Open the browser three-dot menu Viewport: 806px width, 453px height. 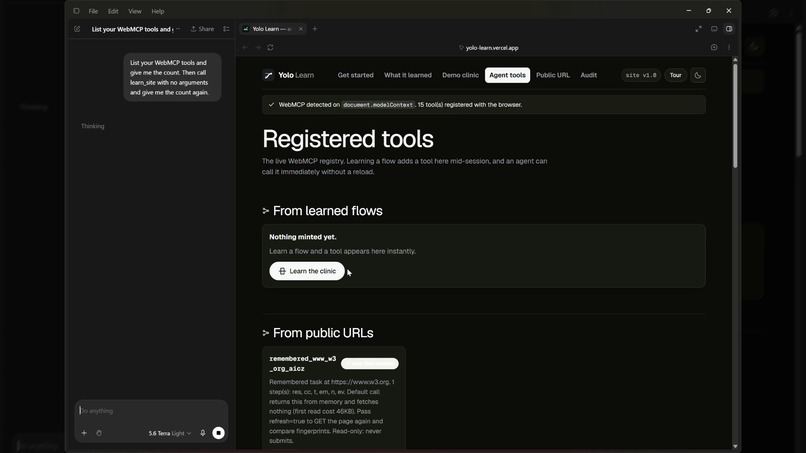pos(729,47)
